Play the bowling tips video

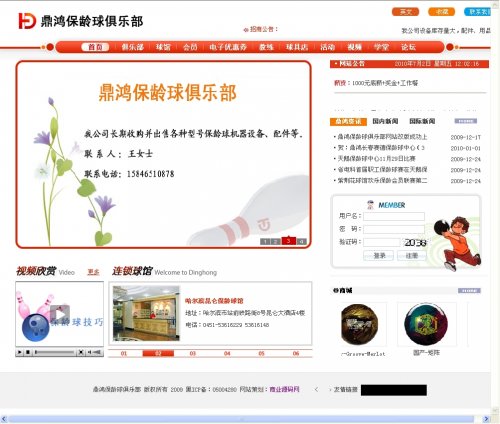pos(60,314)
